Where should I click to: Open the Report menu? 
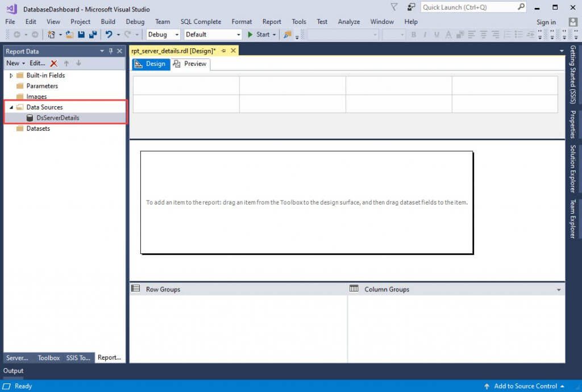coord(272,22)
